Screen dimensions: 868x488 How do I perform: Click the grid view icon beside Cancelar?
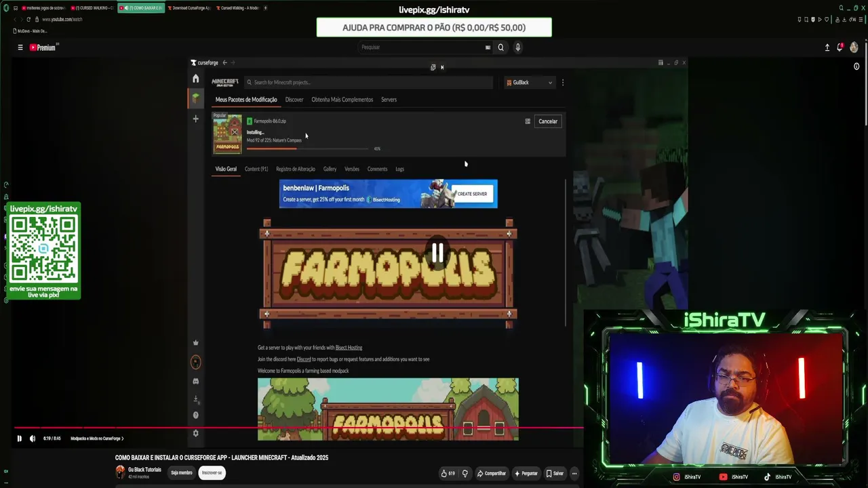point(528,121)
